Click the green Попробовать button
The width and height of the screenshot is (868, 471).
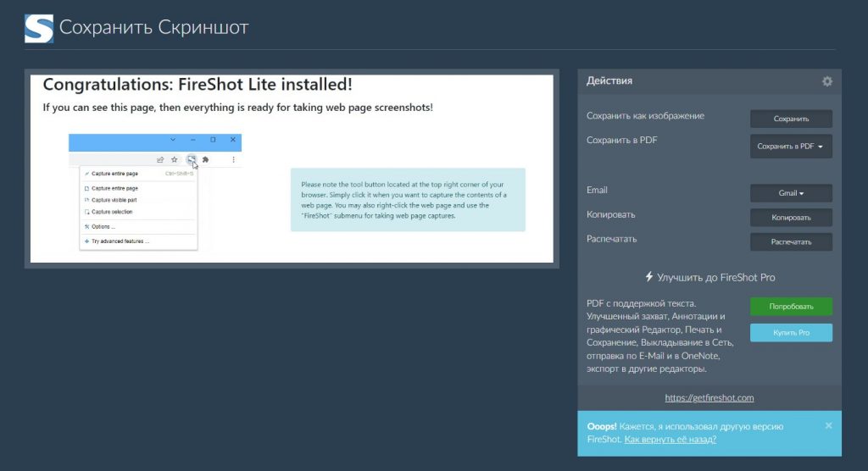791,306
